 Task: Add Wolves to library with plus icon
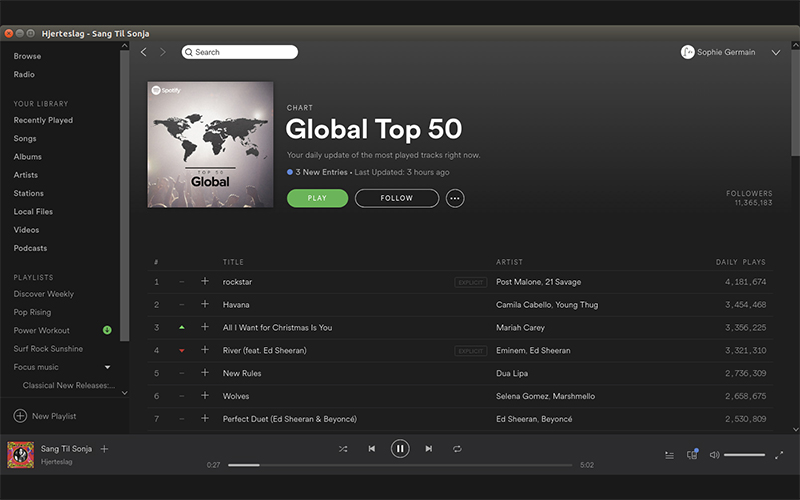[x=205, y=395]
